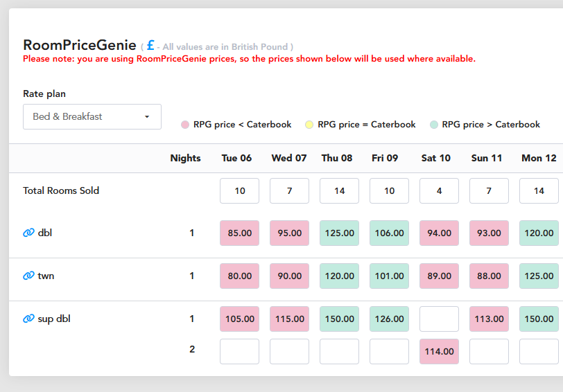
Task: Click the yellow RPG price = Caterbook swatch
Action: click(x=309, y=125)
